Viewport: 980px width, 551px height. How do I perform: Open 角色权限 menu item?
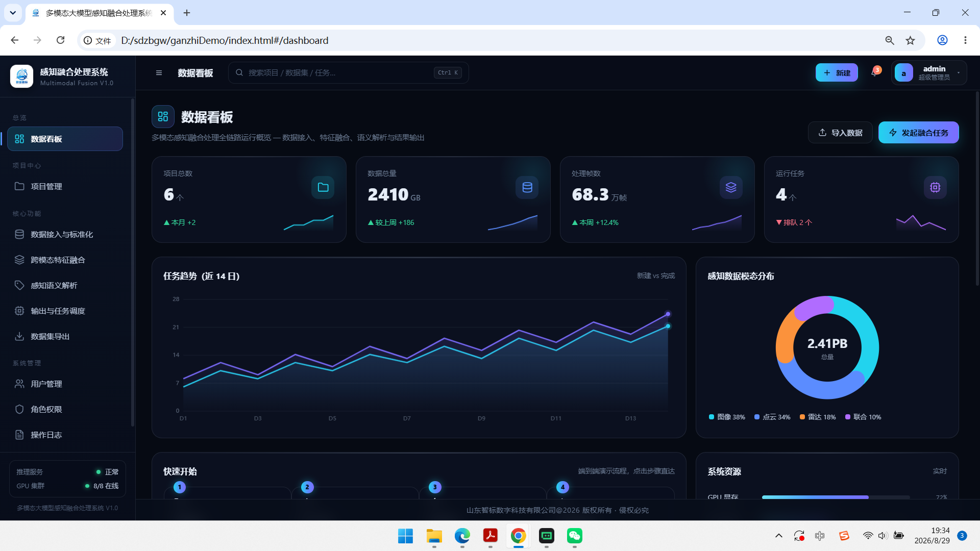tap(65, 409)
